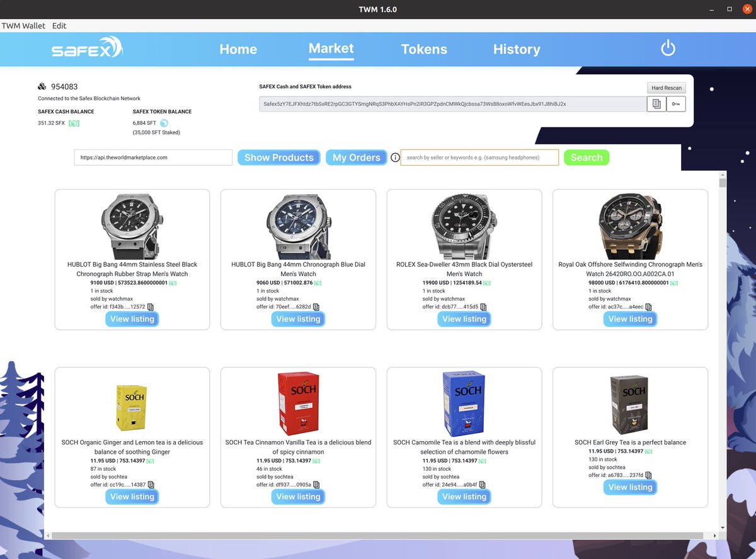Open the TWM Wallet menu
This screenshot has height=559, width=756.
coord(23,26)
